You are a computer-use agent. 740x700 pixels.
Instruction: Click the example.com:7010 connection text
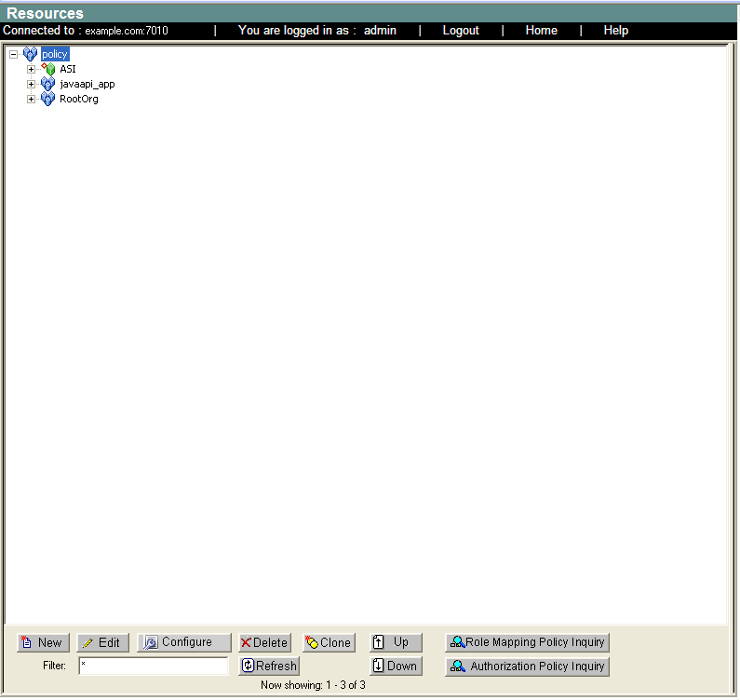point(127,31)
